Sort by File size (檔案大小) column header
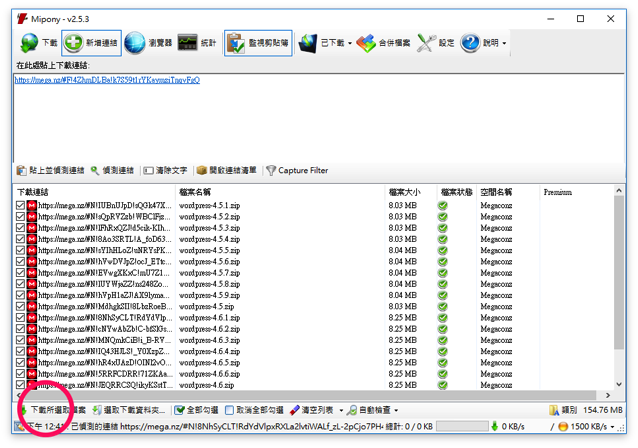This screenshot has height=448, width=638. pos(411,192)
